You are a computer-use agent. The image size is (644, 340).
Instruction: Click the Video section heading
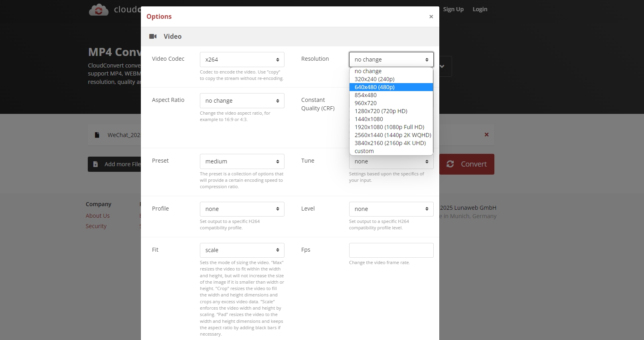point(172,36)
